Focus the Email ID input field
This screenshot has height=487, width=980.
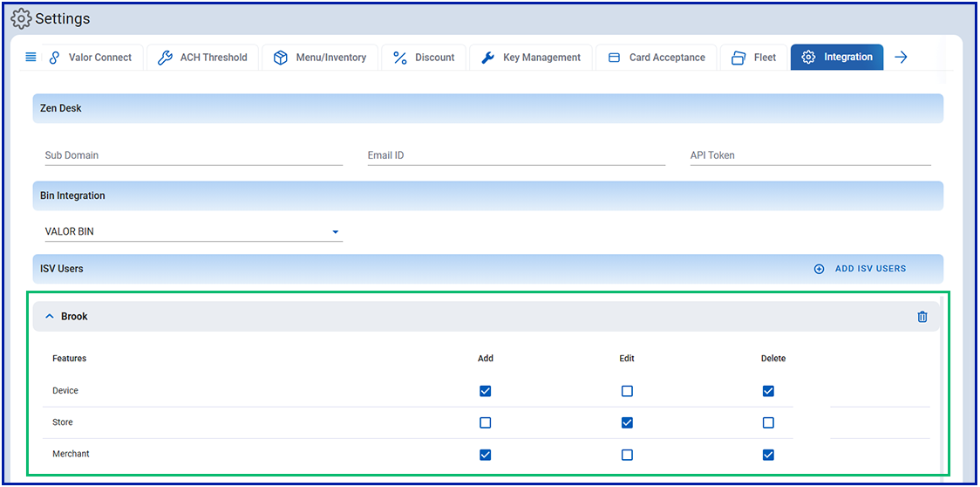(x=515, y=155)
